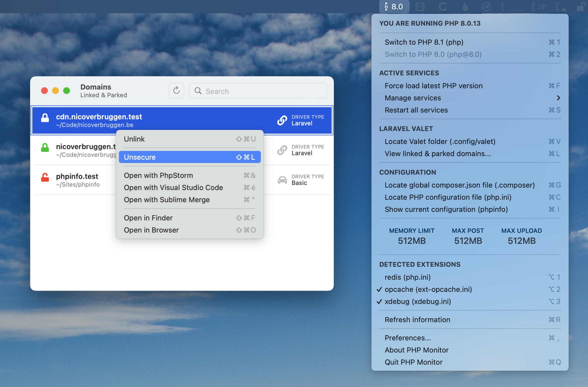
Task: Choose Open with Sublime Merge
Action: pos(190,200)
